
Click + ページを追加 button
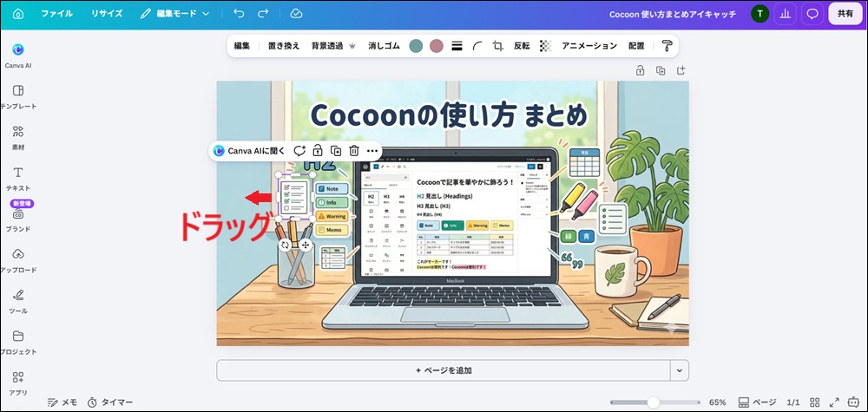click(x=444, y=370)
